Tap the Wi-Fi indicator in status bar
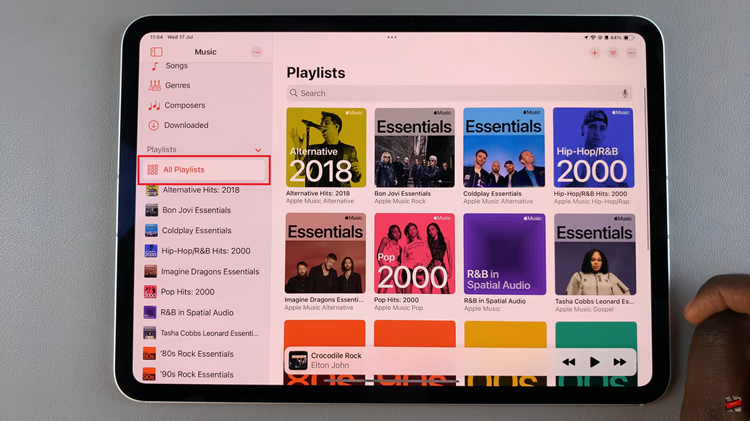Screen dimensions: 750x421 593,37
